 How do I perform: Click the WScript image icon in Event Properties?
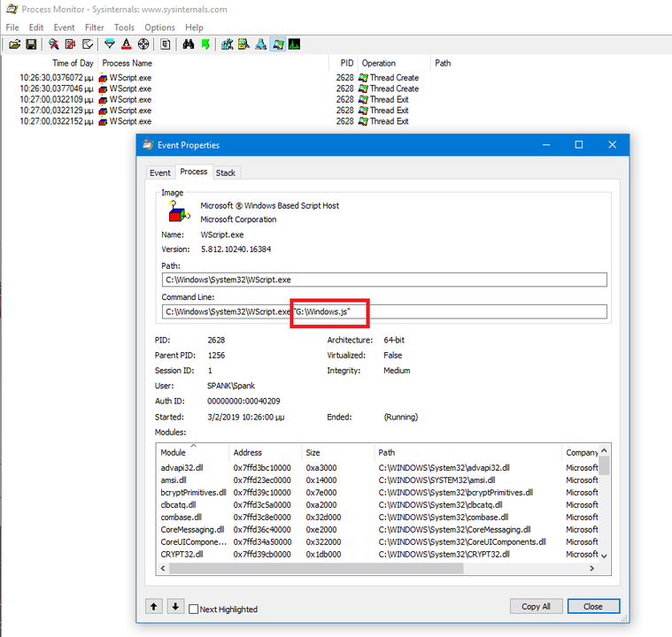[x=178, y=211]
